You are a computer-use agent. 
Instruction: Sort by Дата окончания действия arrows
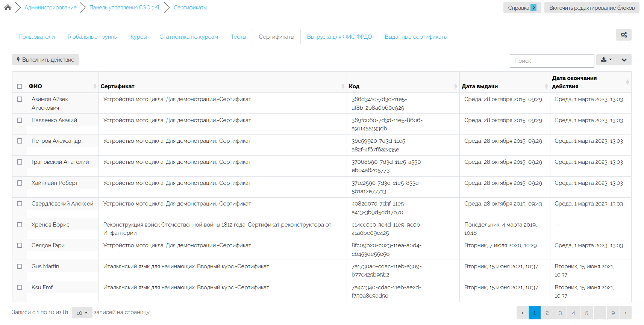[x=627, y=82]
